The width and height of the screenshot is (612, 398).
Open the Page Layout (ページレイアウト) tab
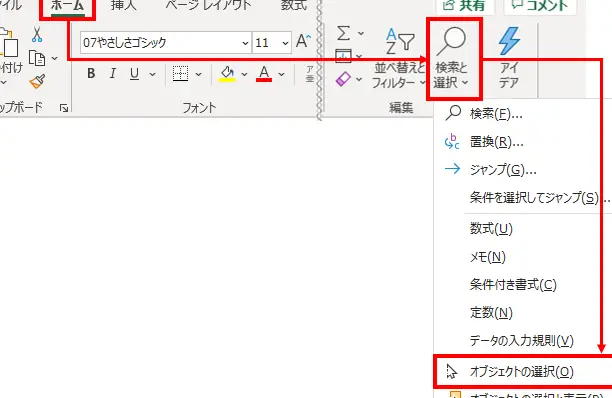pyautogui.click(x=208, y=5)
